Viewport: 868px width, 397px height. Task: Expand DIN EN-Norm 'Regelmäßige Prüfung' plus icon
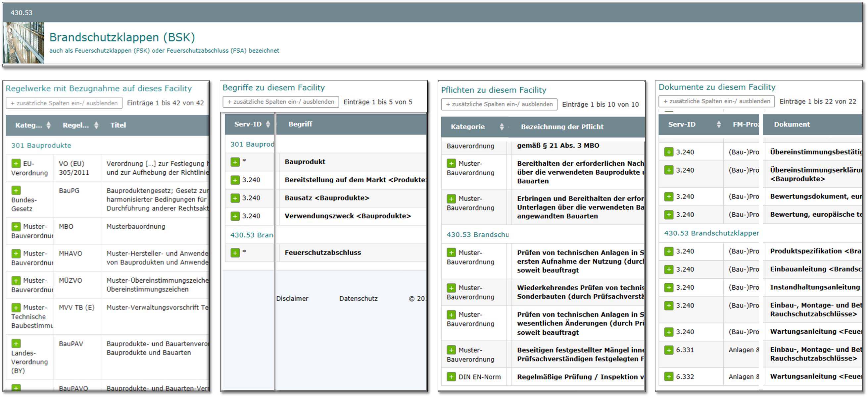pyautogui.click(x=451, y=377)
